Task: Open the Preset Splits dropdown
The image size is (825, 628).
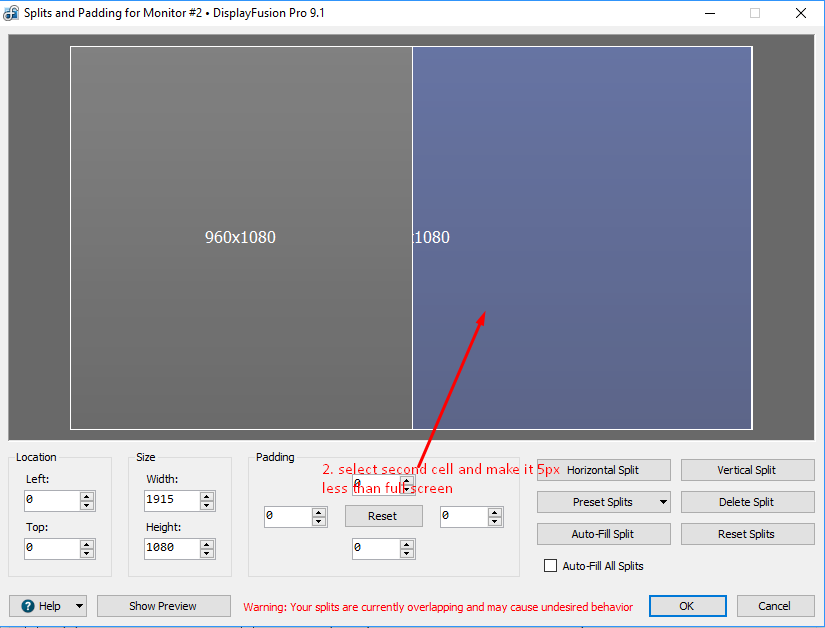Action: coord(663,502)
